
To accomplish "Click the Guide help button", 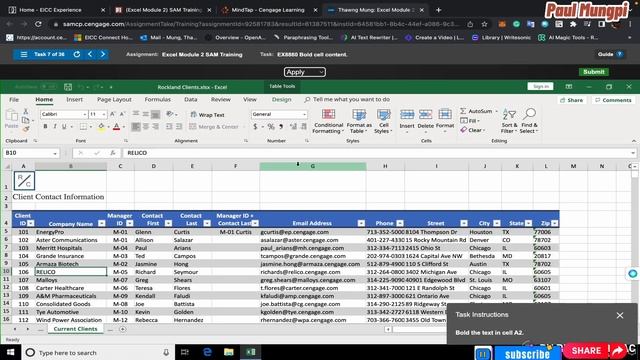I will (x=610, y=54).
